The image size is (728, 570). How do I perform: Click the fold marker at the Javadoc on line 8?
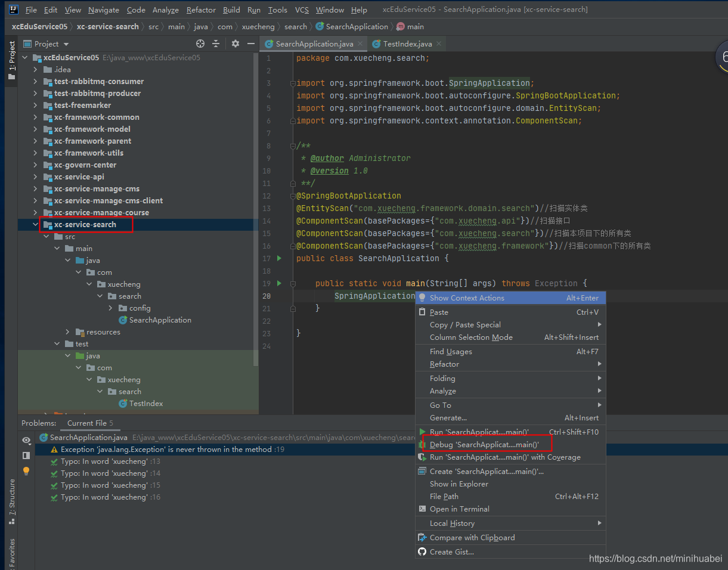click(292, 145)
